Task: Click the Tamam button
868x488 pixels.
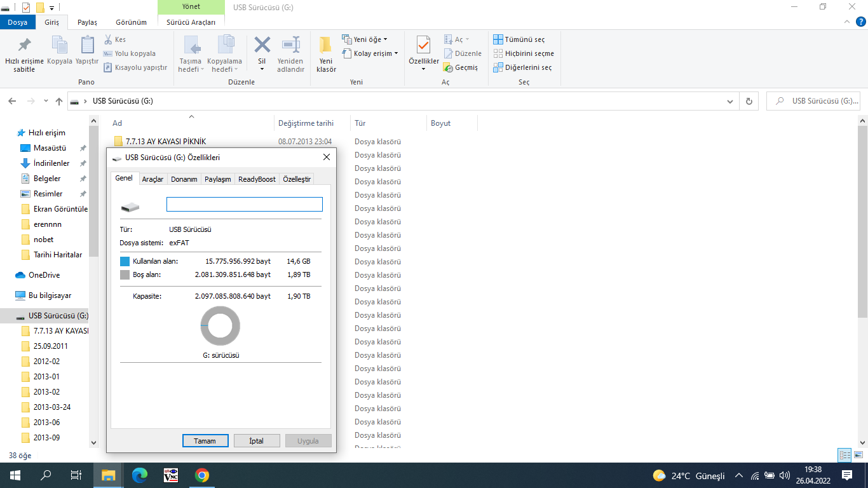Action: tap(205, 440)
